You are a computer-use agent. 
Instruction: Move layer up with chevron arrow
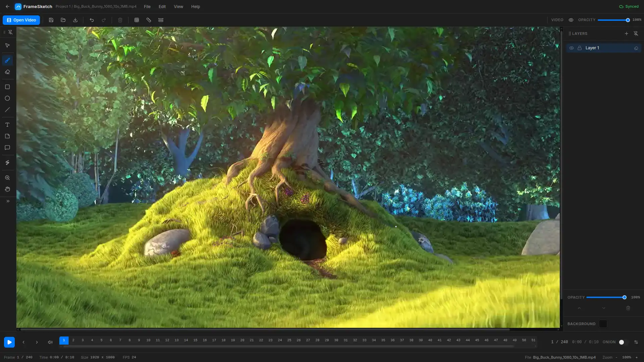click(579, 308)
